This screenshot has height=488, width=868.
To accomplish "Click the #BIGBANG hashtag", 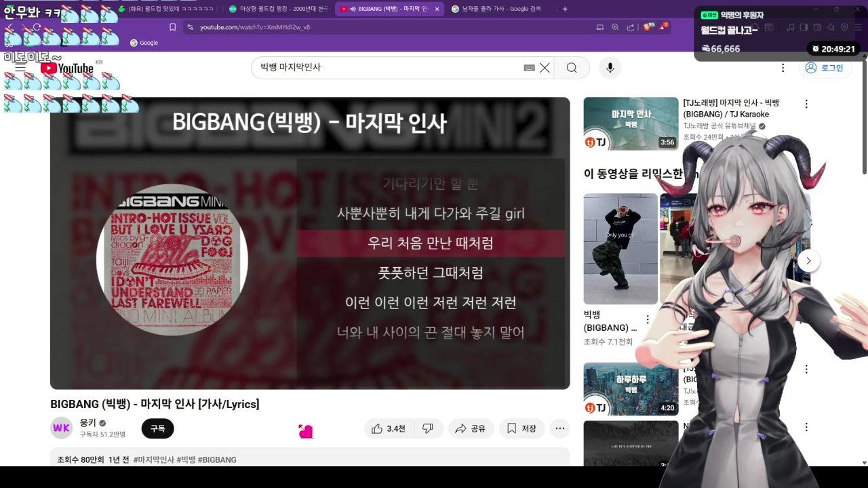I will pyautogui.click(x=217, y=460).
